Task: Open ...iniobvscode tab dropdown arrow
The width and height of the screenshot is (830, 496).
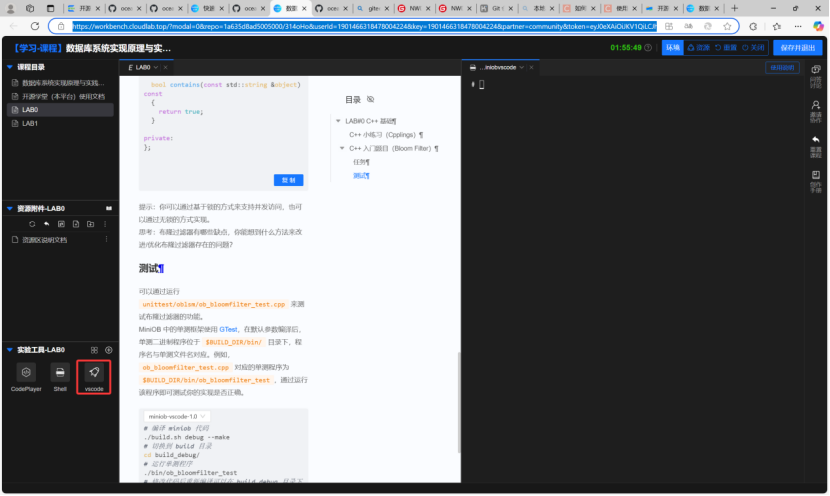Action: pos(521,68)
